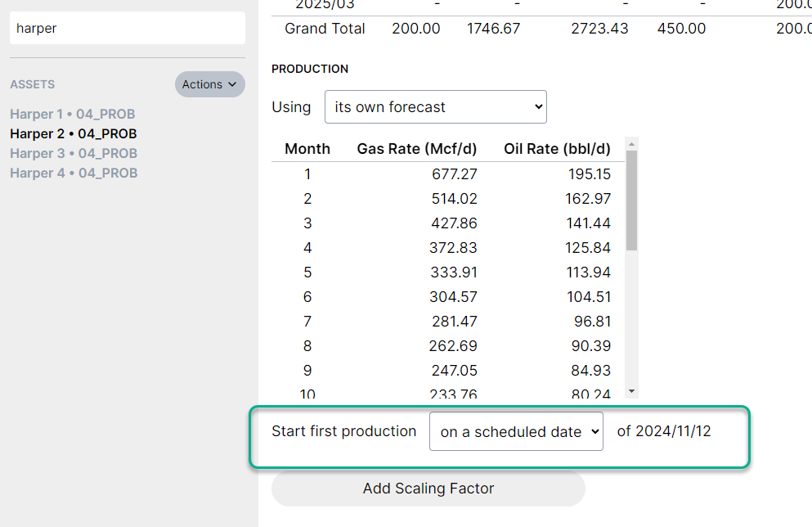
Task: Click the asset search field containing 'harper'
Action: [127, 28]
